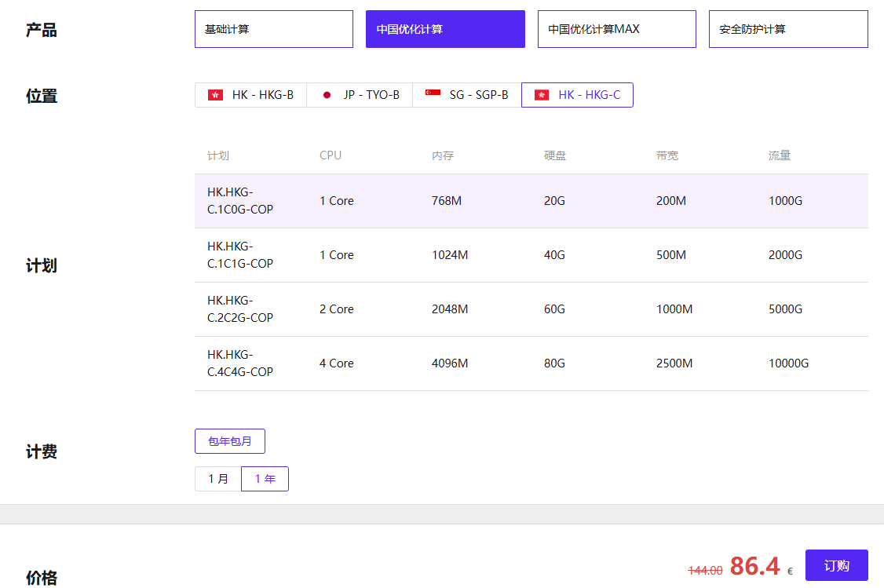Screen dimensions: 884x588
Task: Select the 基础计算 product option
Action: click(273, 29)
